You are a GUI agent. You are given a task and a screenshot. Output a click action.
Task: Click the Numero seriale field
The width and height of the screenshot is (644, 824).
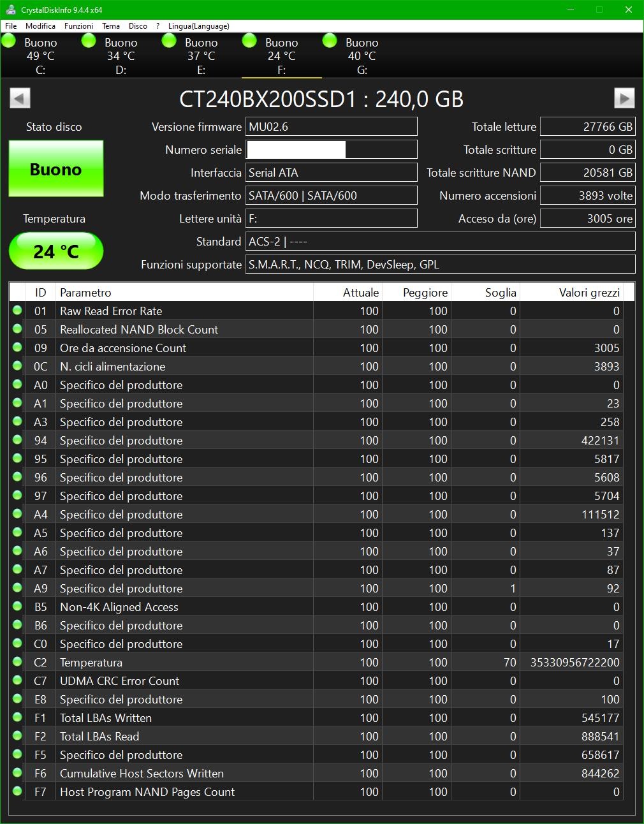click(332, 149)
